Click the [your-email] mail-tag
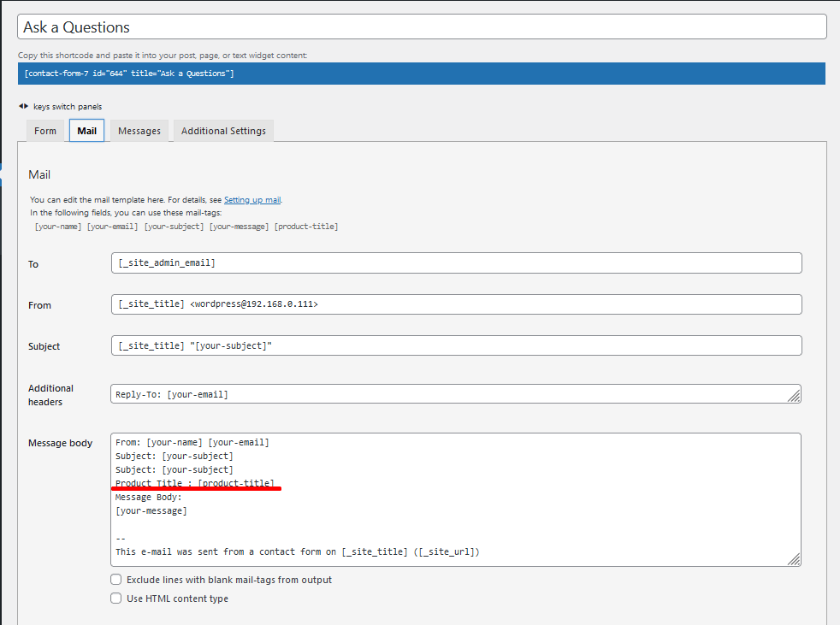 point(113,227)
